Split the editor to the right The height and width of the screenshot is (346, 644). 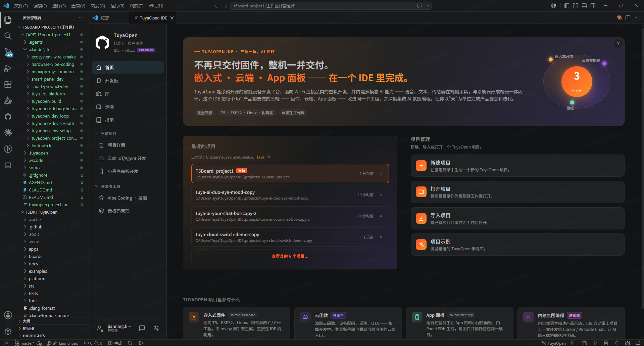coord(628,18)
